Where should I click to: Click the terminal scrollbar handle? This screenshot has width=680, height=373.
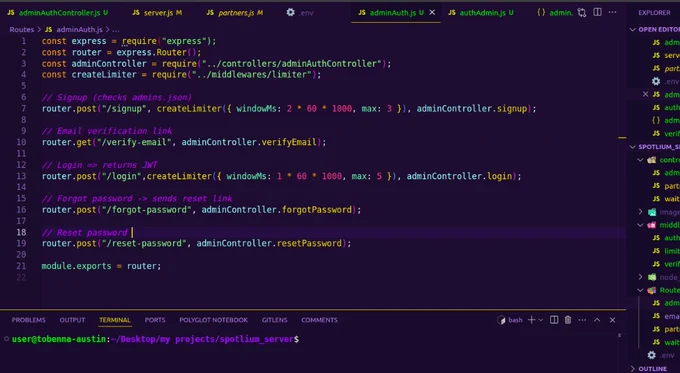619,335
